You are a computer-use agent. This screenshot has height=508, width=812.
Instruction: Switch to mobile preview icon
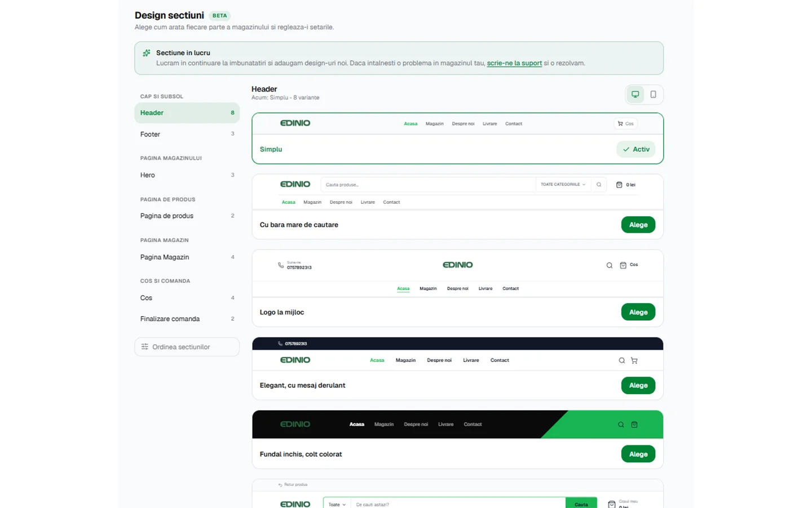[653, 94]
